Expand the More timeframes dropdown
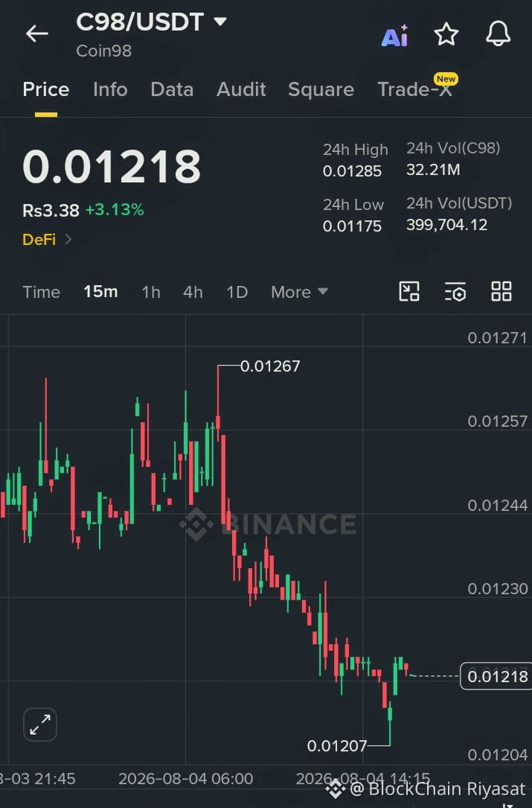The image size is (532, 808). (299, 292)
